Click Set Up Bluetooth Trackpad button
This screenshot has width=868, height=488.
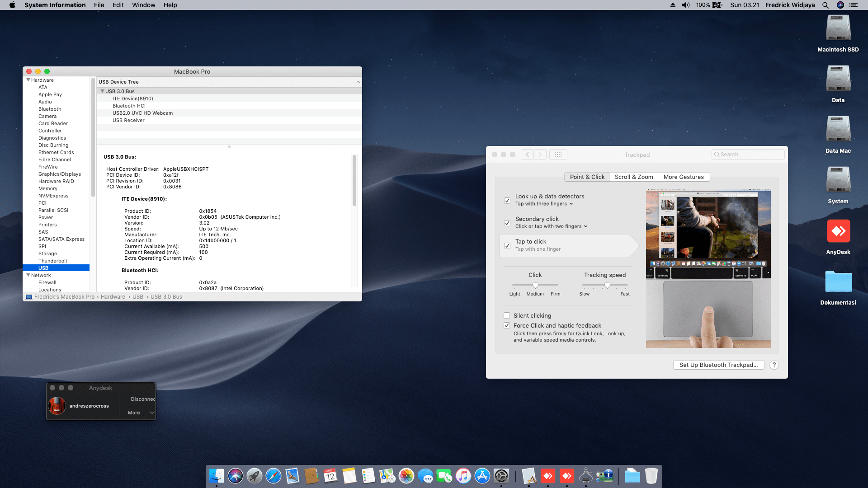pos(718,365)
